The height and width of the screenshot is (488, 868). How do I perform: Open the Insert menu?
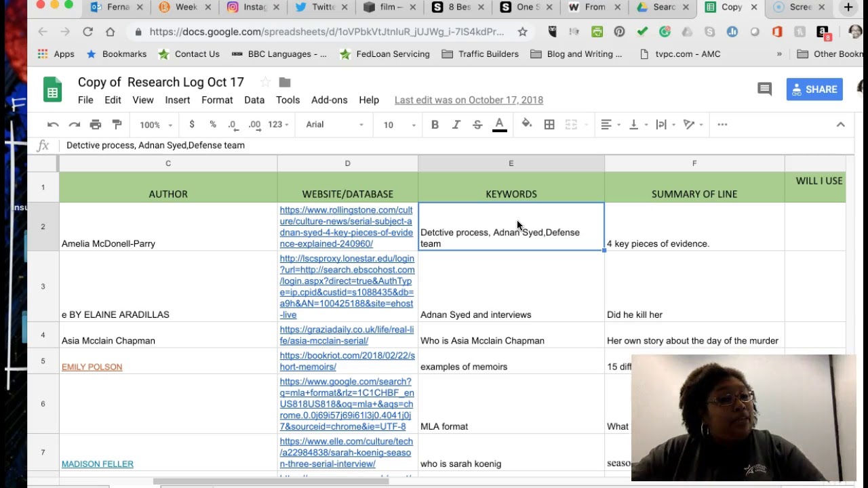(177, 100)
